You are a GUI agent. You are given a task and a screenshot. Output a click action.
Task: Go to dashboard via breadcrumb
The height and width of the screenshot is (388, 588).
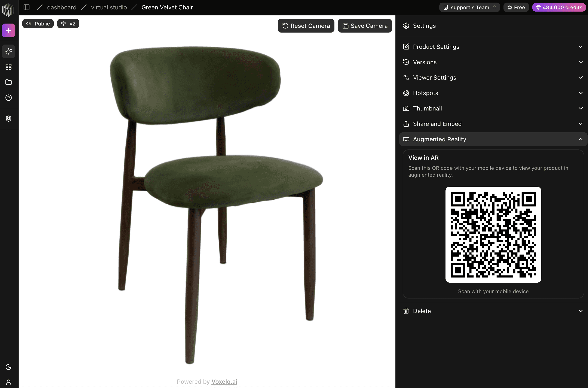point(62,7)
